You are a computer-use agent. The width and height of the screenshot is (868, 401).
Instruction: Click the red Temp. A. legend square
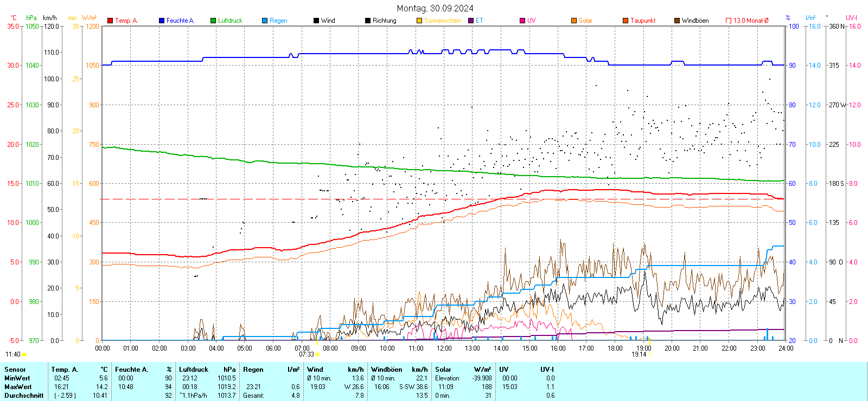[110, 21]
